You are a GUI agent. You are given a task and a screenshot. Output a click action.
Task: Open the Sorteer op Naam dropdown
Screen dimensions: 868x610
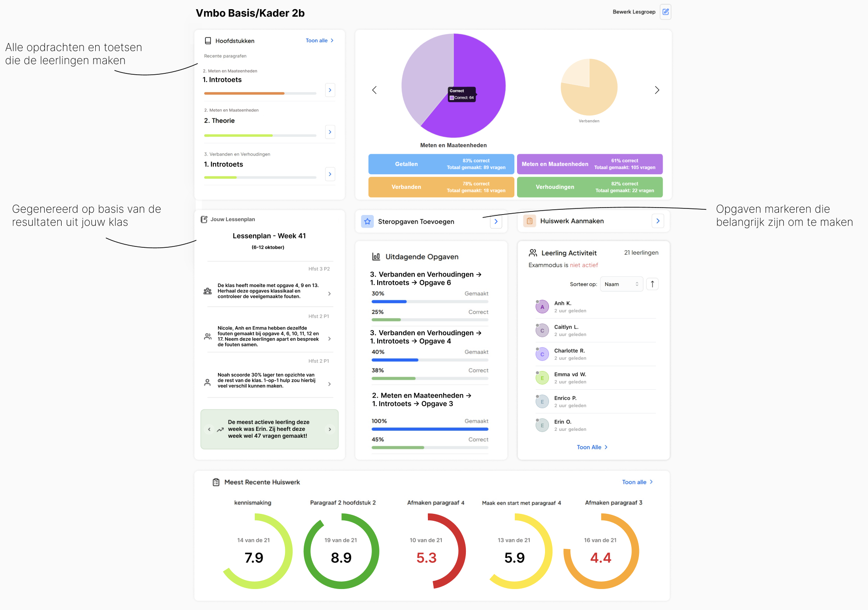[x=621, y=284]
